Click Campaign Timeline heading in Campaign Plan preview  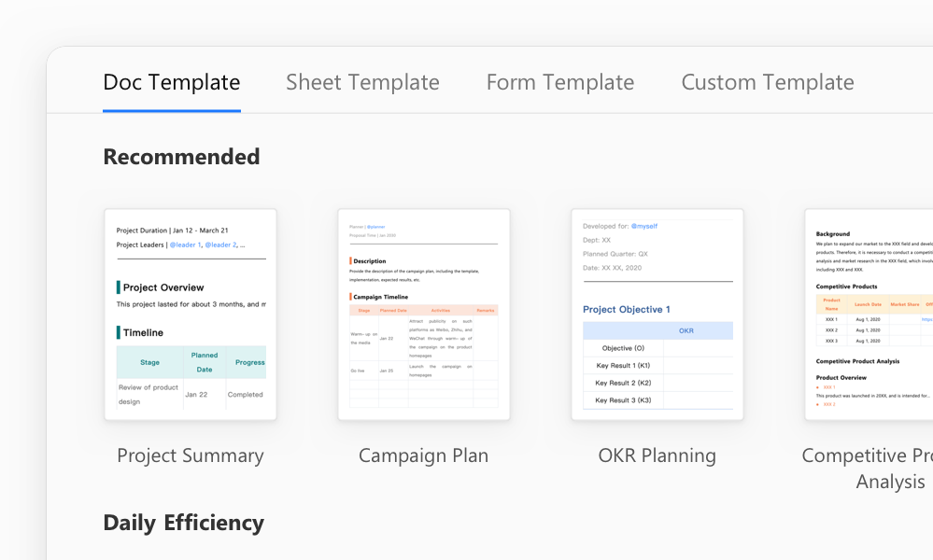(380, 297)
